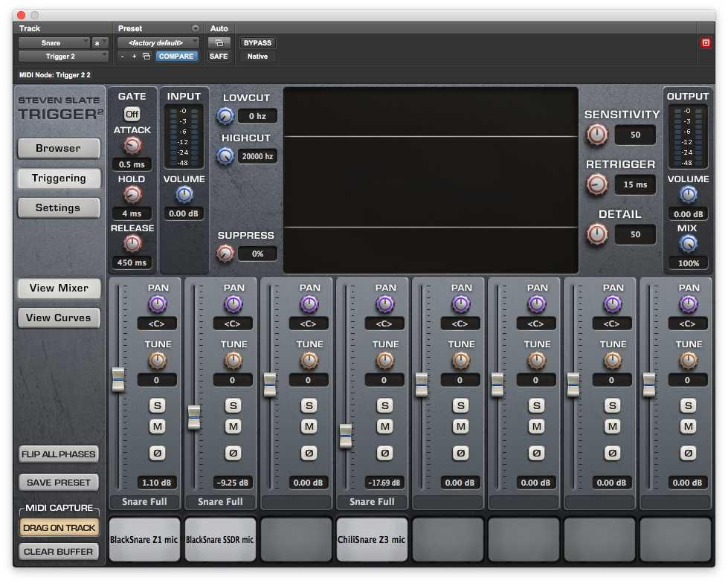This screenshot has width=728, height=583.
Task: Click the ChiliSnare Z3 mic sample slot
Action: tap(373, 540)
